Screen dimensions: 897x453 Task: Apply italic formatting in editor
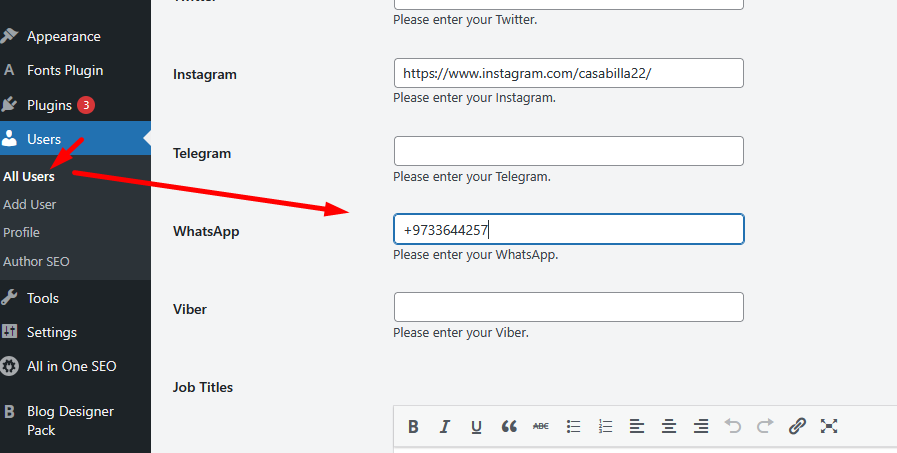445,426
